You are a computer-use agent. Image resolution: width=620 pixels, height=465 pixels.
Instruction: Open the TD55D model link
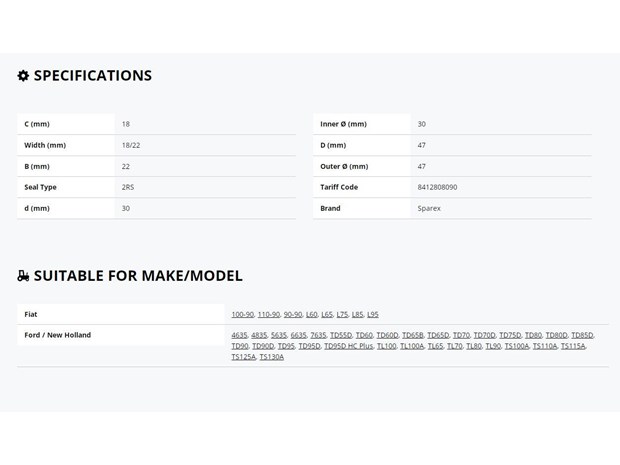[341, 335]
